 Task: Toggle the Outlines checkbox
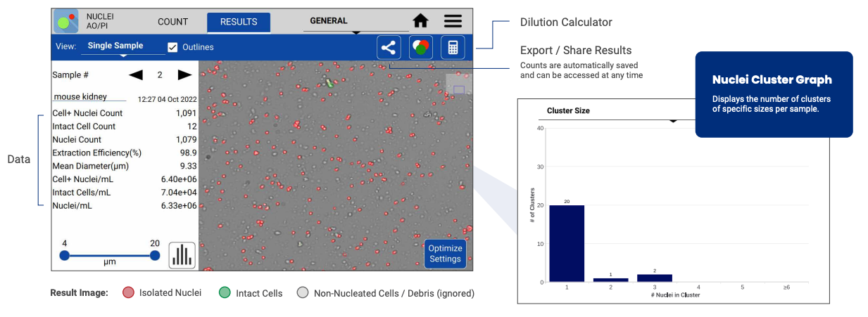coord(172,48)
